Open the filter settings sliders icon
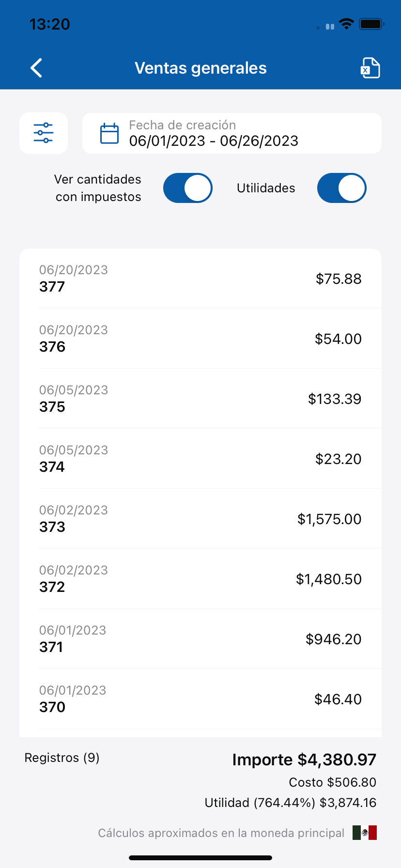 pos(44,133)
